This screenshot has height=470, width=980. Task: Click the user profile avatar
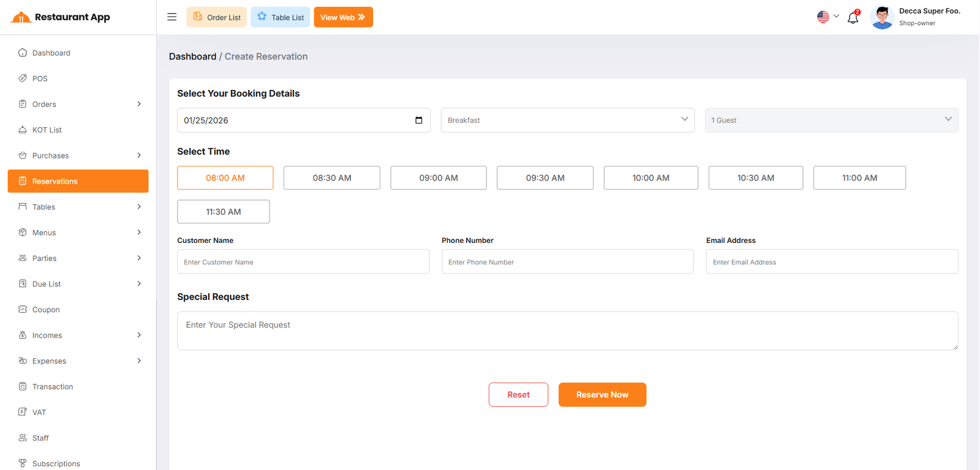click(882, 17)
